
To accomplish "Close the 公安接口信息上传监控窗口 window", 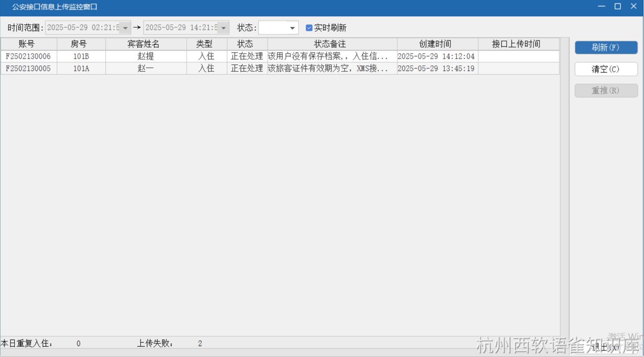I will coord(634,6).
